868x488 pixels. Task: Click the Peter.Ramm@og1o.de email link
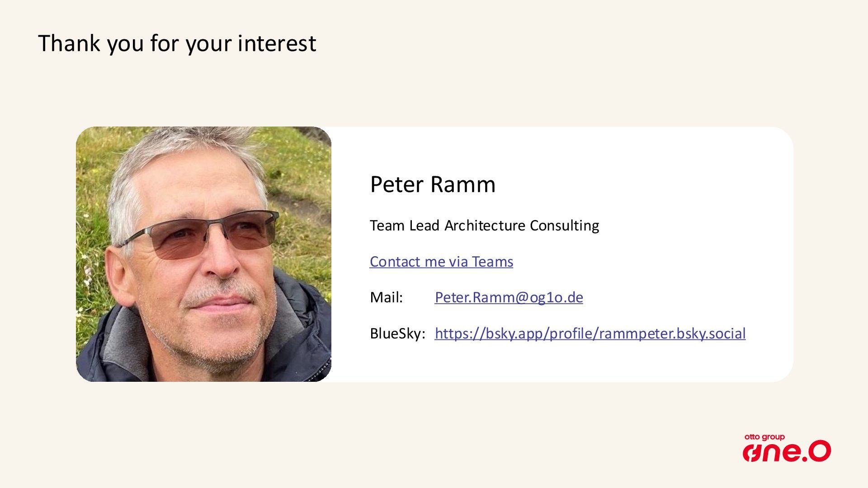coord(509,297)
